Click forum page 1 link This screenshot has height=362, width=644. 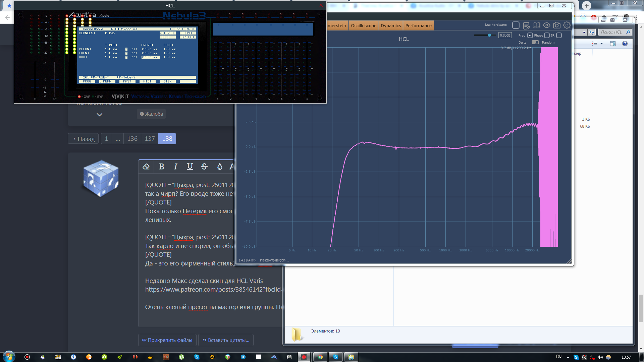click(x=106, y=139)
